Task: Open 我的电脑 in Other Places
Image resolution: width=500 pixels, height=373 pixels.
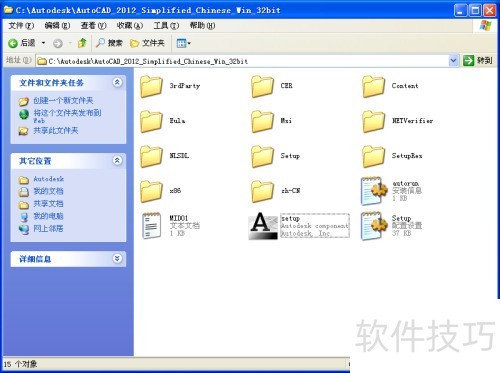Action: click(48, 216)
